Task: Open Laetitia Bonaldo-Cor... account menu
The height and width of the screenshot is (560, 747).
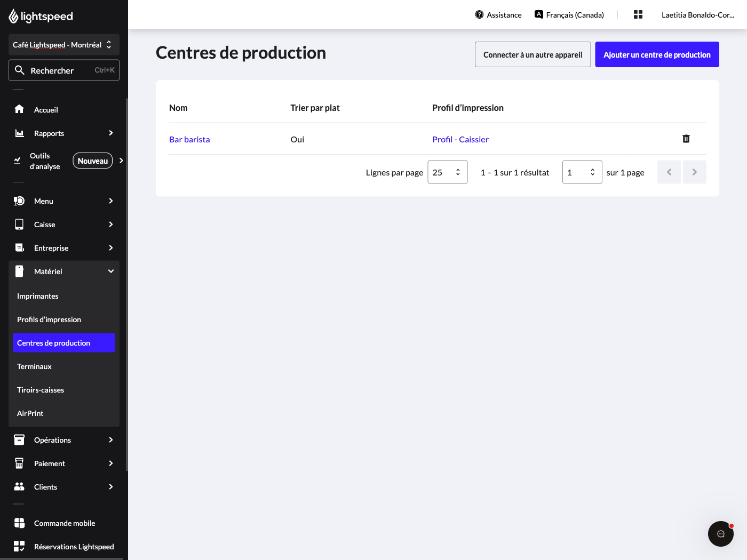Action: (697, 14)
